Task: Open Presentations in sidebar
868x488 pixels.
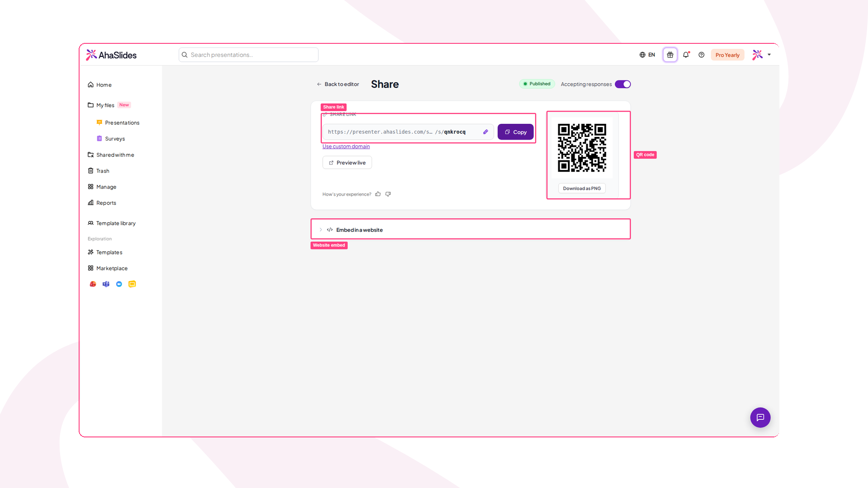Action: pos(118,123)
